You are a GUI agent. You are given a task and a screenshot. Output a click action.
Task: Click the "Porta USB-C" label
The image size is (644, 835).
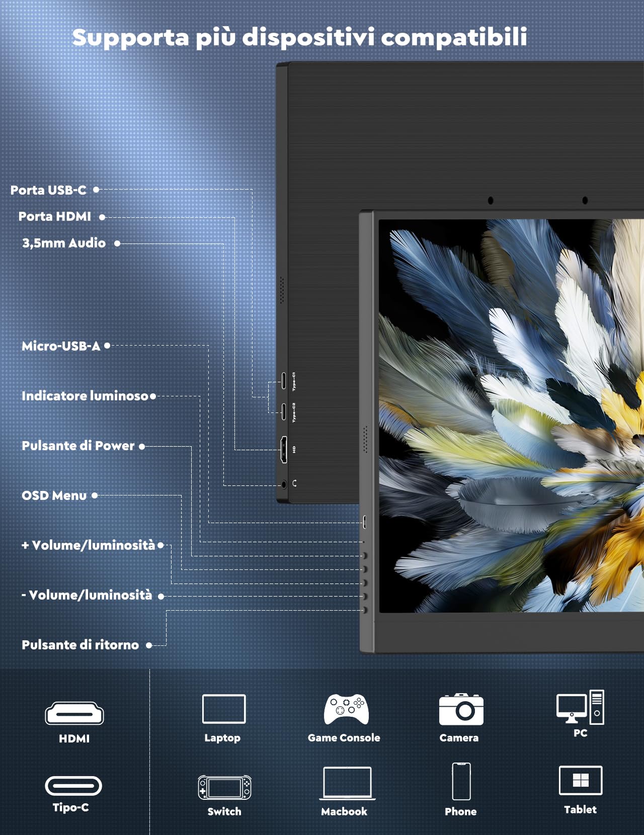click(48, 190)
